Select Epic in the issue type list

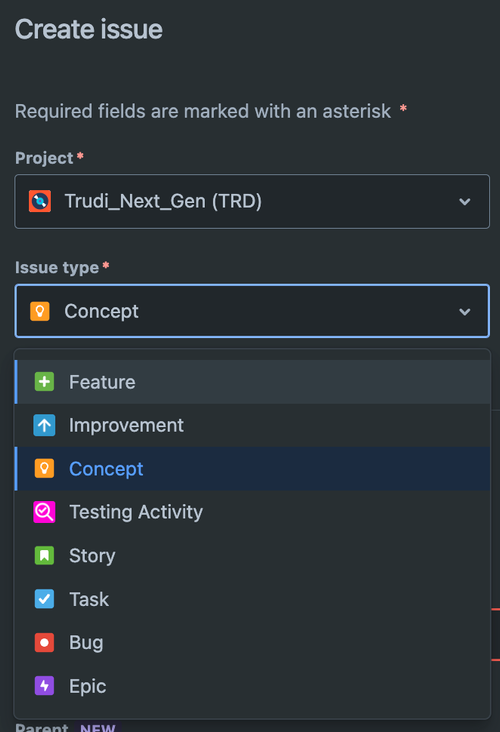(x=252, y=686)
